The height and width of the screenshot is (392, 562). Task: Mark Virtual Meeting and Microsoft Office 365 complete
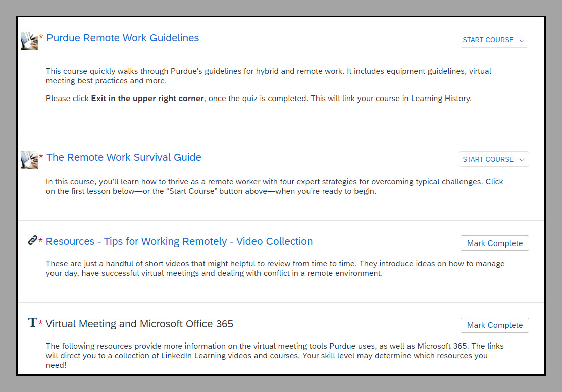(495, 325)
